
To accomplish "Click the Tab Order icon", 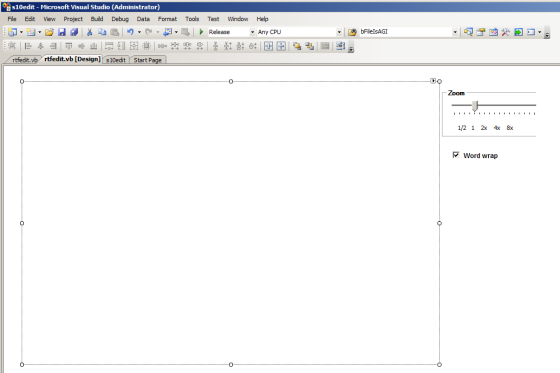I will pyautogui.click(x=340, y=46).
